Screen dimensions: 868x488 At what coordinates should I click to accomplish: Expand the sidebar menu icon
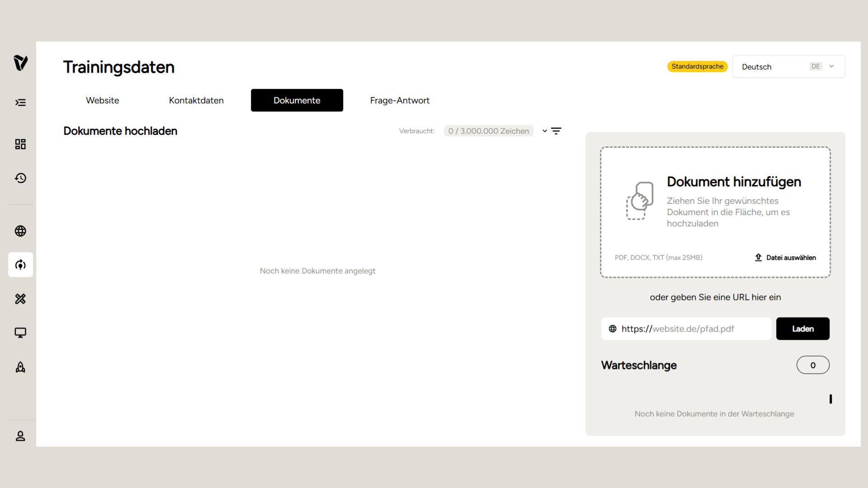[20, 103]
